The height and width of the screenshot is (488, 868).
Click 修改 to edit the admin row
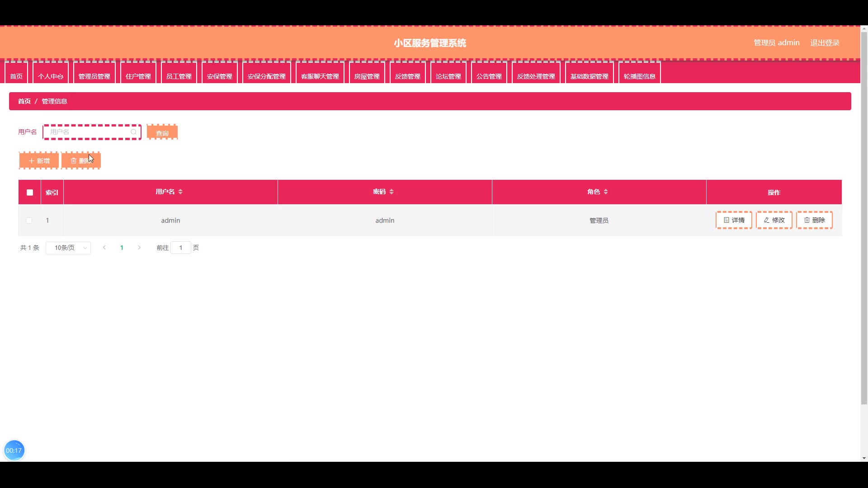click(774, 220)
